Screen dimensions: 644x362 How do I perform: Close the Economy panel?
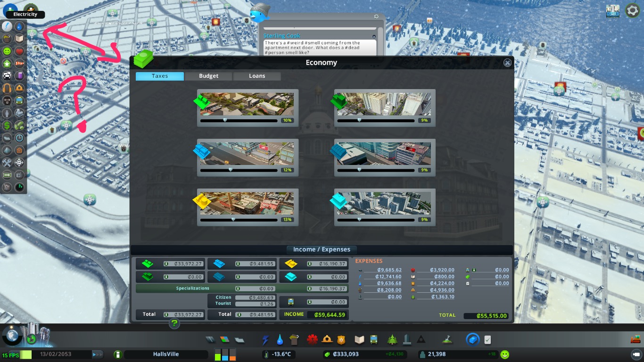pyautogui.click(x=507, y=63)
